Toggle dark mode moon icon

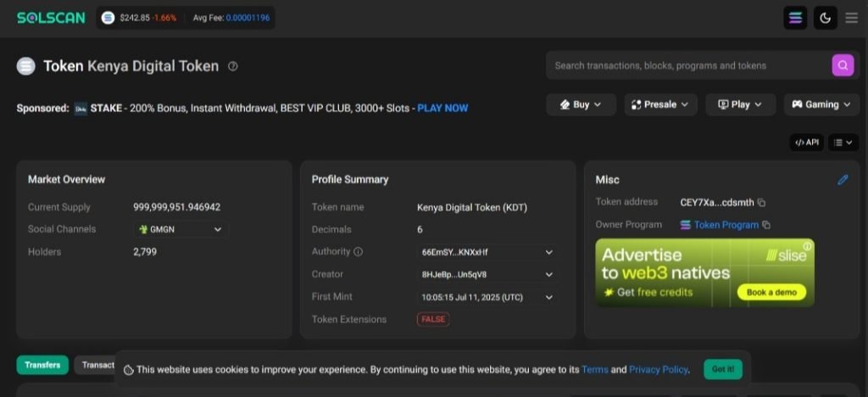coord(825,18)
